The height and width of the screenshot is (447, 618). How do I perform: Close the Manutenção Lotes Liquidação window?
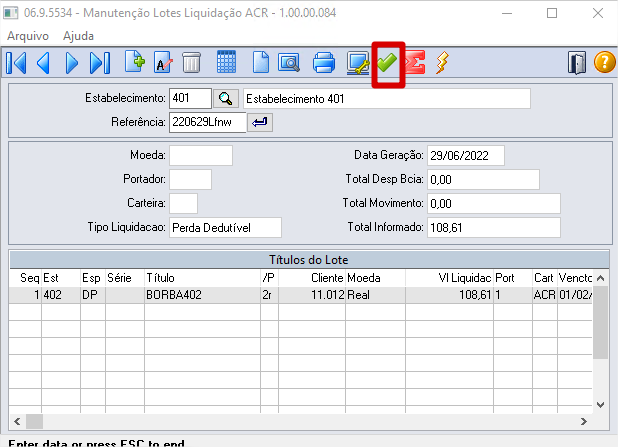(598, 13)
